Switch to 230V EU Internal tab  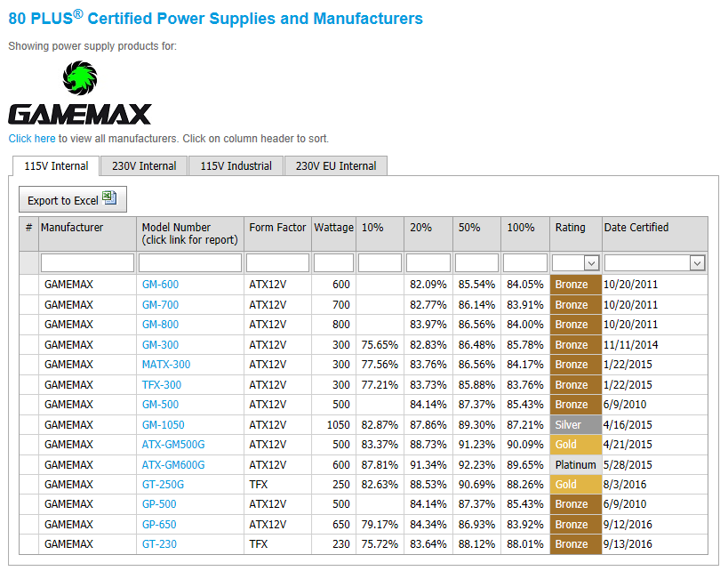[x=336, y=166]
